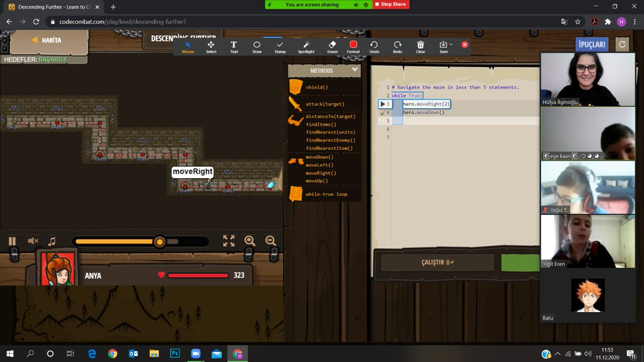Image resolution: width=644 pixels, height=362 pixels.
Task: Adjust the playback timeline slider knob
Action: (x=159, y=242)
